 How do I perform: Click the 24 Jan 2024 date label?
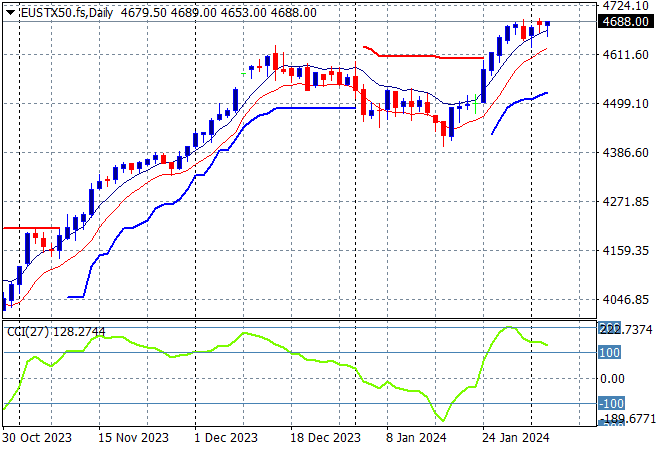[516, 438]
